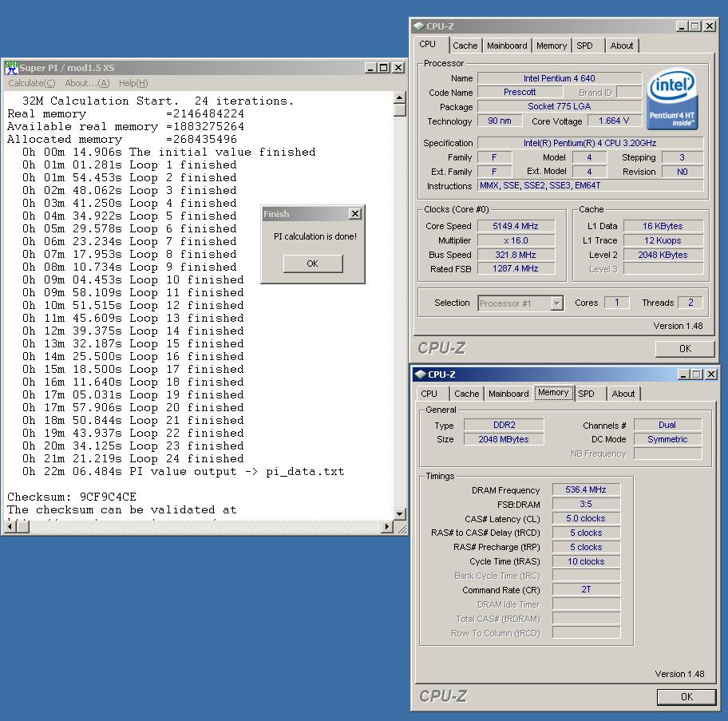
Task: Close the lower CPU-Z window
Action: [x=711, y=374]
